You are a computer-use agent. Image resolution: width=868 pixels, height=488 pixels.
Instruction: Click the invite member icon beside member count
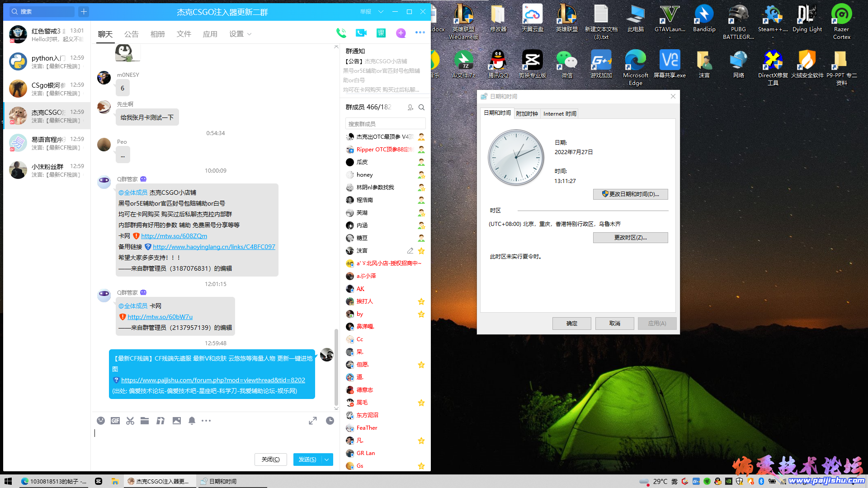410,108
